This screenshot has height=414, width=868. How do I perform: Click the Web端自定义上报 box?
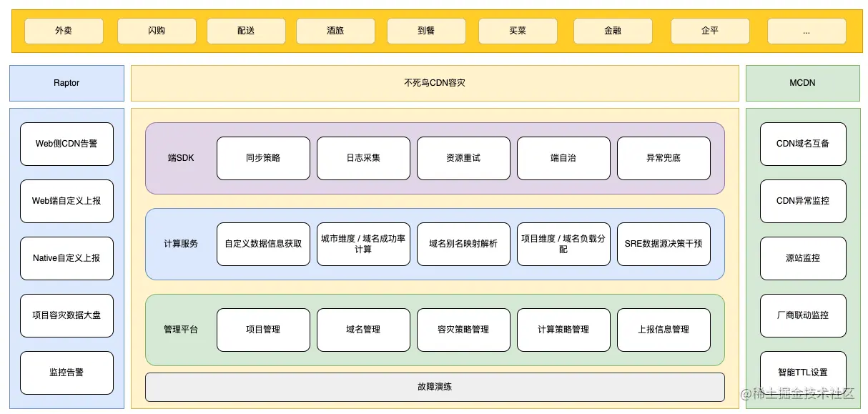66,201
